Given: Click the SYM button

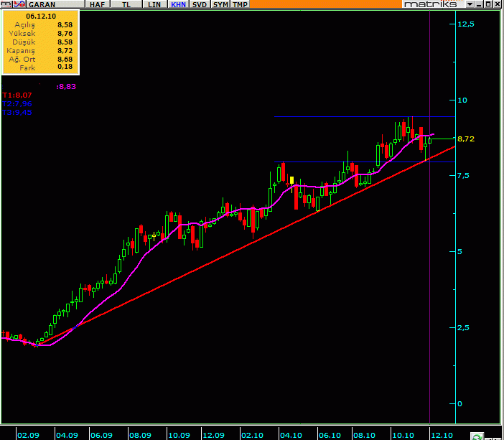Looking at the screenshot, I should (x=220, y=4).
